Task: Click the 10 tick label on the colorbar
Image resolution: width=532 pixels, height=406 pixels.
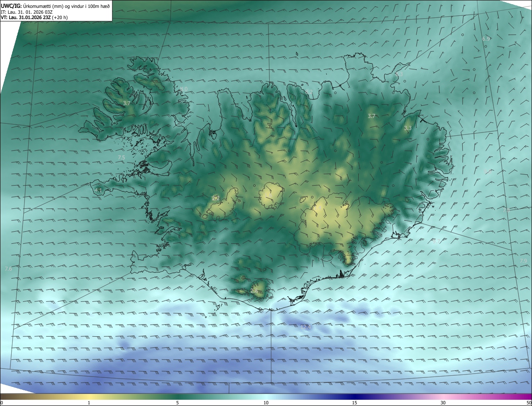Action: [x=266, y=403]
